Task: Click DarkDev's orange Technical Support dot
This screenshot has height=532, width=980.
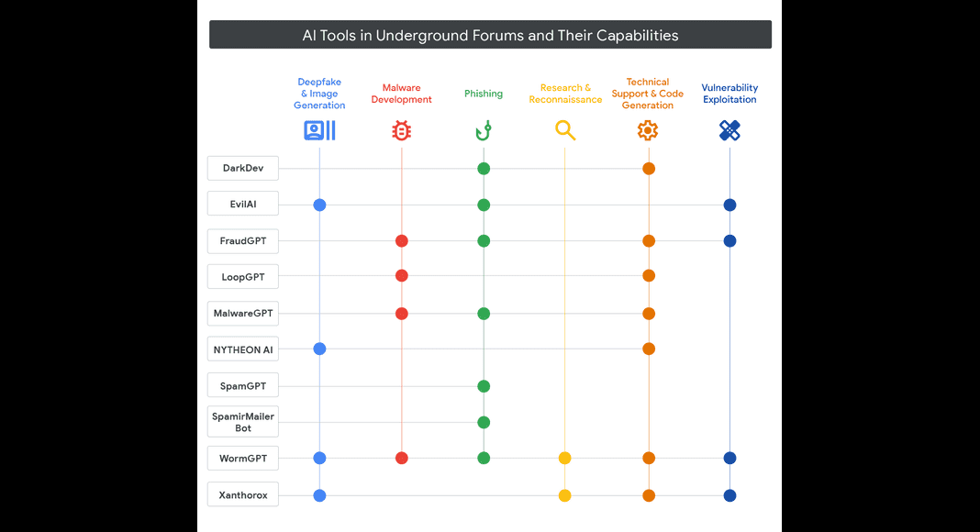Action: pos(649,169)
